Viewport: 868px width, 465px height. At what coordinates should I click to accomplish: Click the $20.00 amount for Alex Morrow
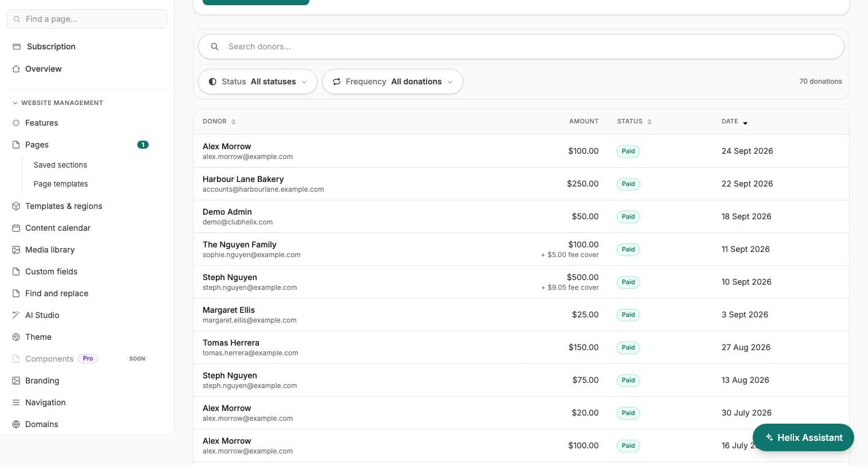(585, 413)
